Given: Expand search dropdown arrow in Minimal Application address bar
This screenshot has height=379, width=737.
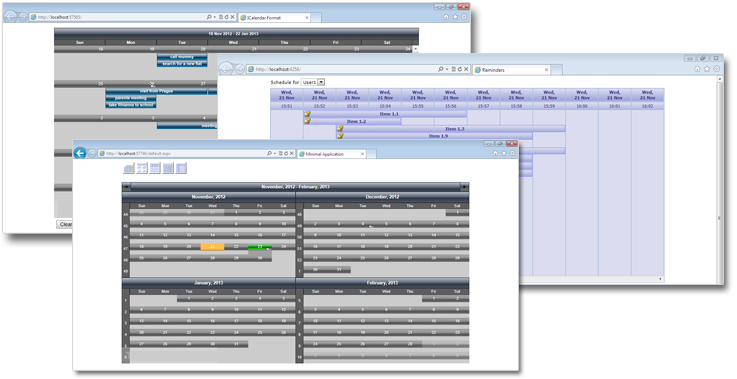Looking at the screenshot, I should point(274,154).
